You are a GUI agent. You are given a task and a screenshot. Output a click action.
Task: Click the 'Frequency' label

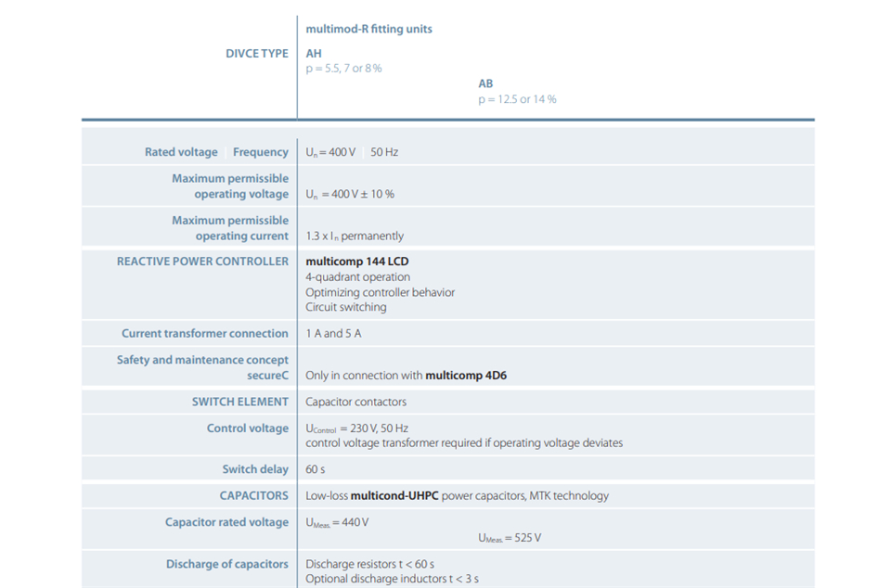[x=261, y=152]
